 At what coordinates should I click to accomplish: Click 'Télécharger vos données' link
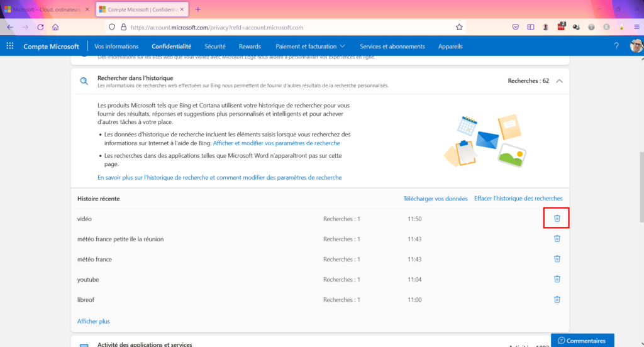pyautogui.click(x=435, y=199)
